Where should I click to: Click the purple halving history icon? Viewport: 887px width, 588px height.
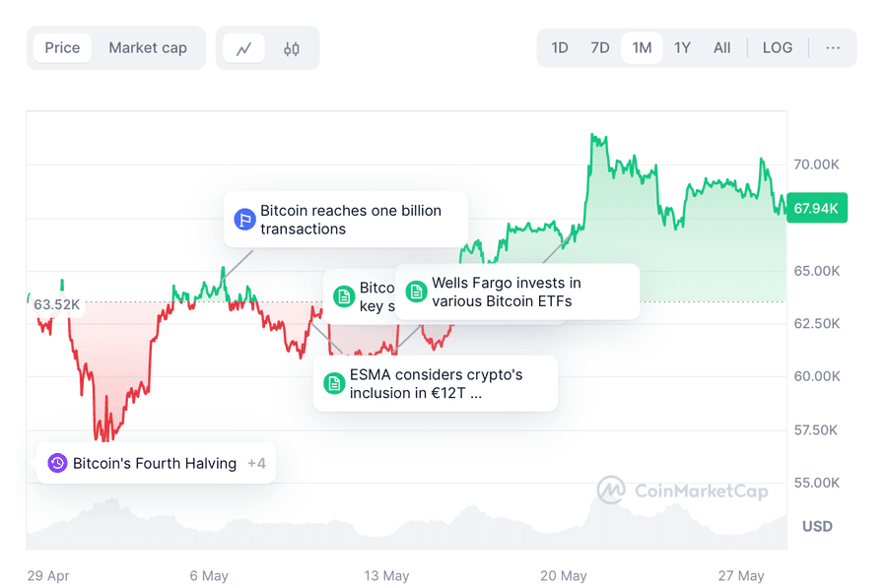[57, 463]
